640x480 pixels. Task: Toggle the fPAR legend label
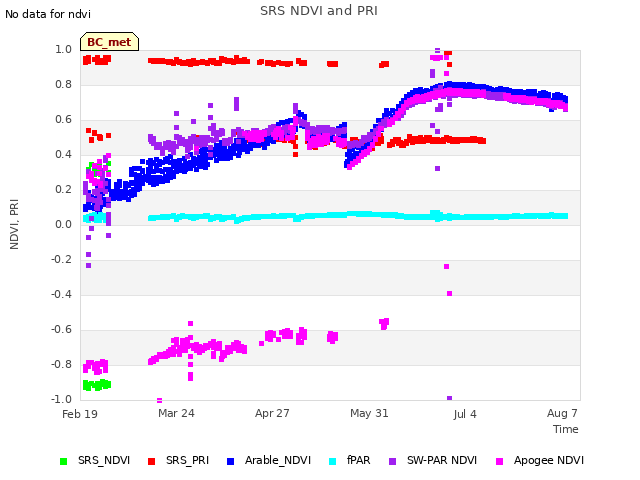pos(359,460)
